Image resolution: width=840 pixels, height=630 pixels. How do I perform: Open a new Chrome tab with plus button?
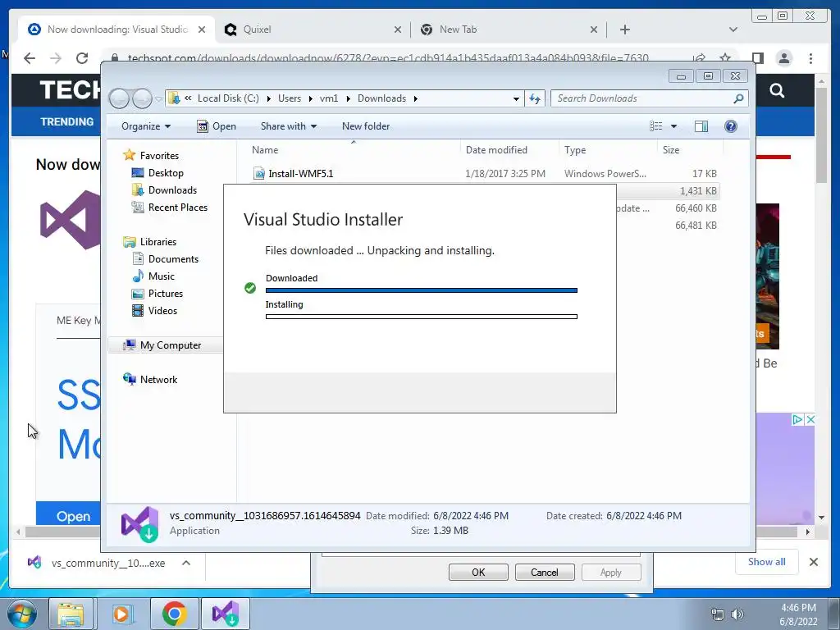tap(624, 30)
